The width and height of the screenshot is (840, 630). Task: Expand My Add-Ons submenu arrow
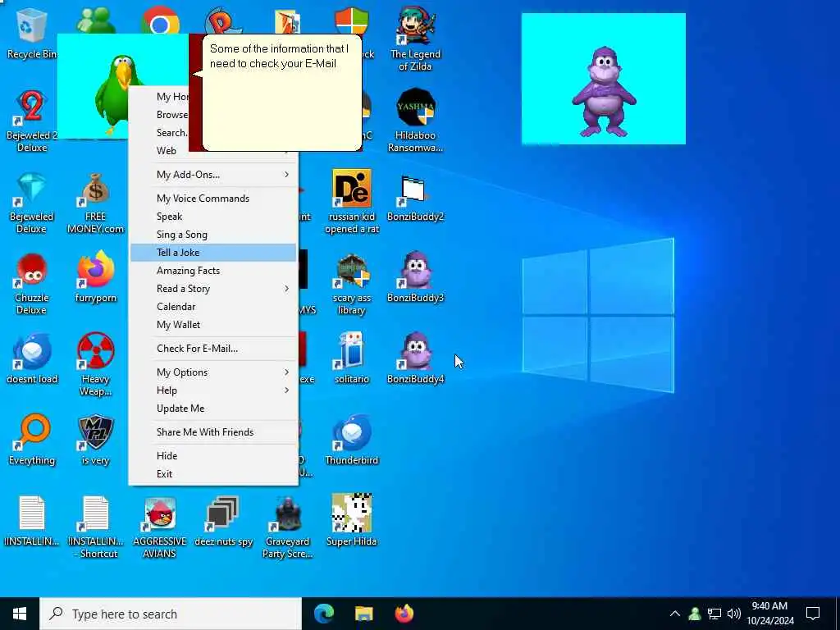tap(286, 175)
